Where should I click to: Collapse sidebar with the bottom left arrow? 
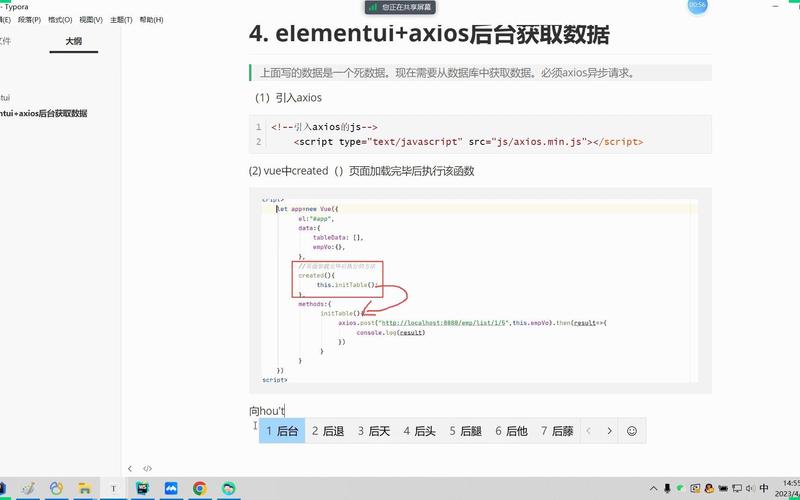(x=130, y=468)
